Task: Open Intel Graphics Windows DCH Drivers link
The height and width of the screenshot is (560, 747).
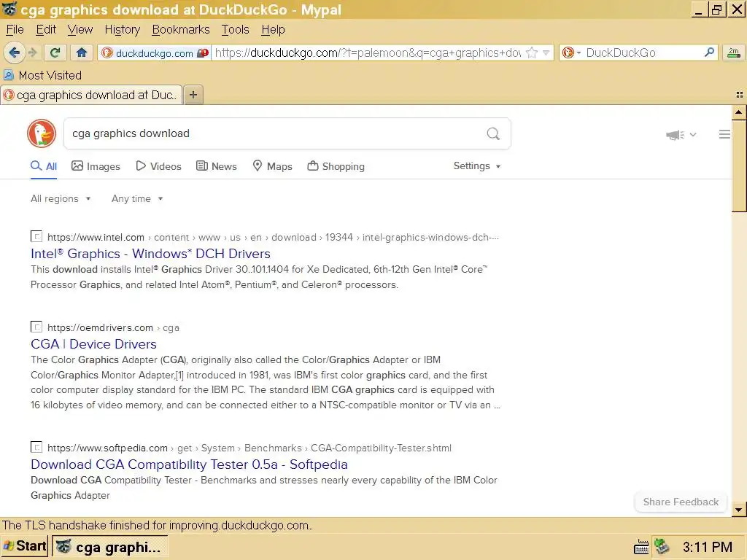Action: 150,253
